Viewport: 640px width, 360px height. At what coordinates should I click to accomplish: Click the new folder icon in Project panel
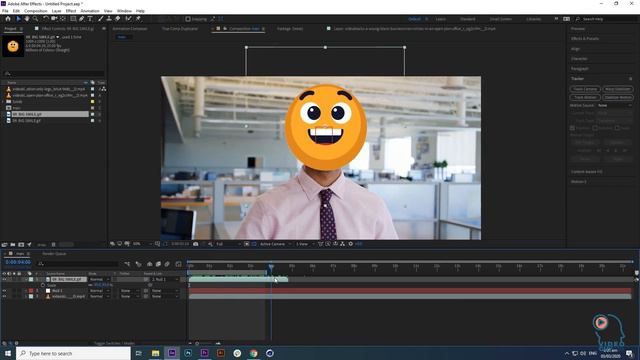13,244
